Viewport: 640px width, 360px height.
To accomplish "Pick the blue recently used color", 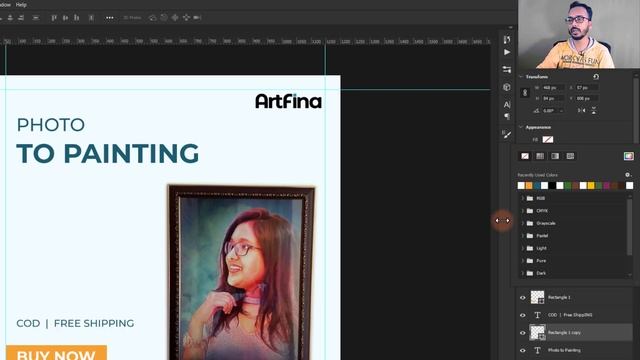I will pos(537,186).
